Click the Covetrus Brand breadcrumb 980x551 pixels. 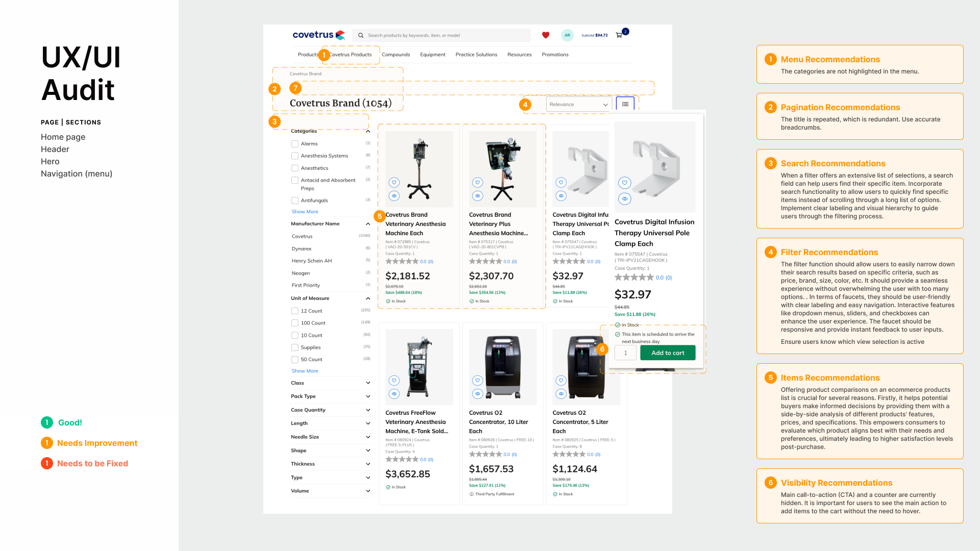pyautogui.click(x=306, y=74)
